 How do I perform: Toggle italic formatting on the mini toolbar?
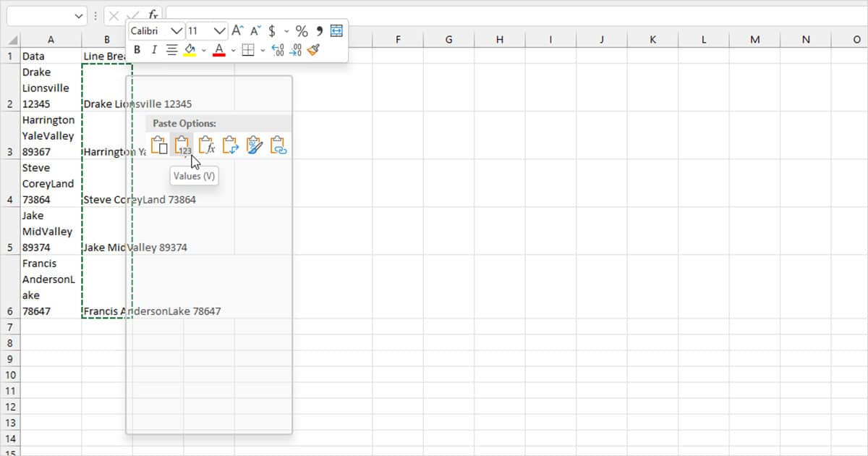pyautogui.click(x=153, y=48)
